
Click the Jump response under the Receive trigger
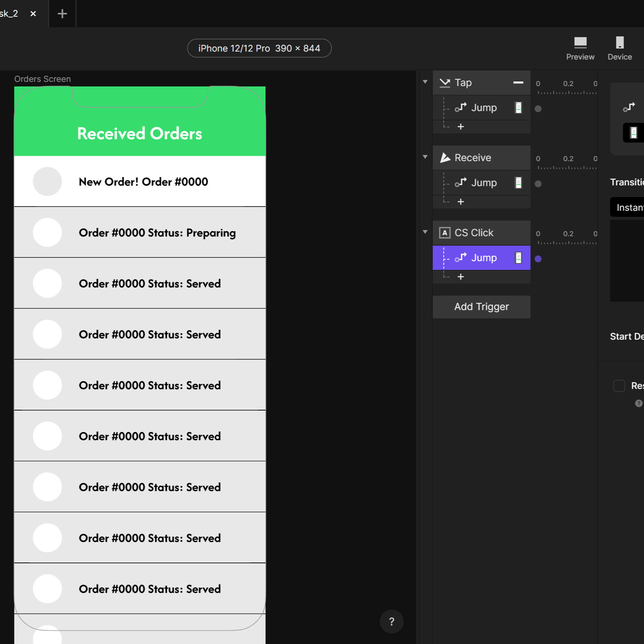(484, 183)
